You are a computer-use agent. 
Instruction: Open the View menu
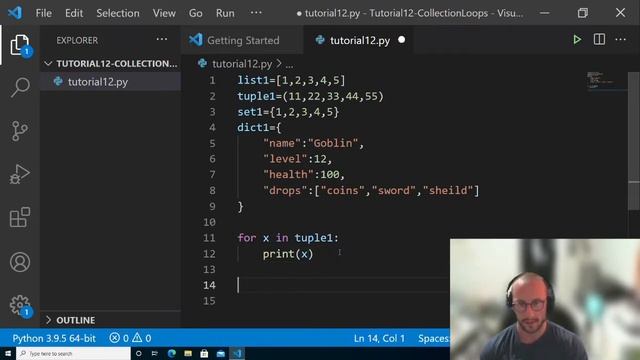164,13
